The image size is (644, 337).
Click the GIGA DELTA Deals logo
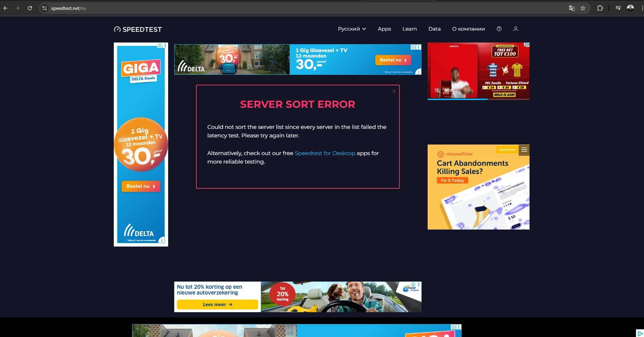(141, 71)
